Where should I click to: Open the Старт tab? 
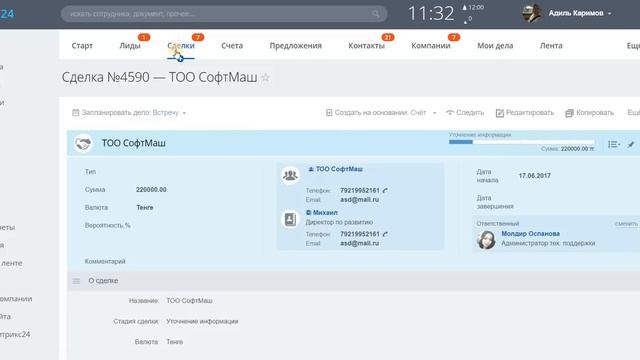82,46
